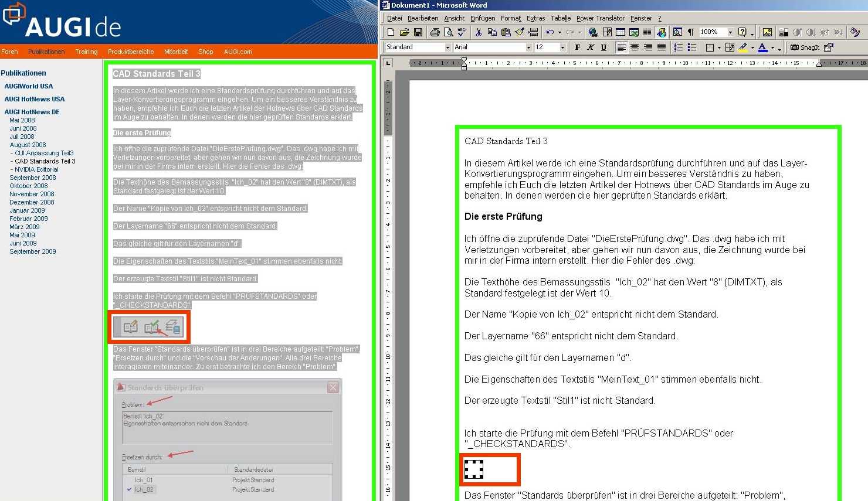Open Produktbereiche on AUGI navigation
This screenshot has width=868, height=501.
pos(131,52)
